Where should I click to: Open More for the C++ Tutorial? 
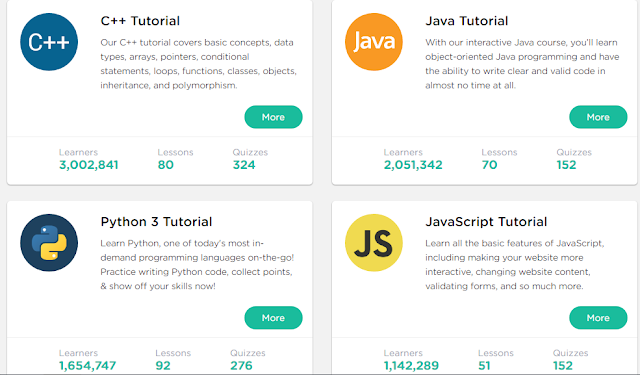click(273, 117)
